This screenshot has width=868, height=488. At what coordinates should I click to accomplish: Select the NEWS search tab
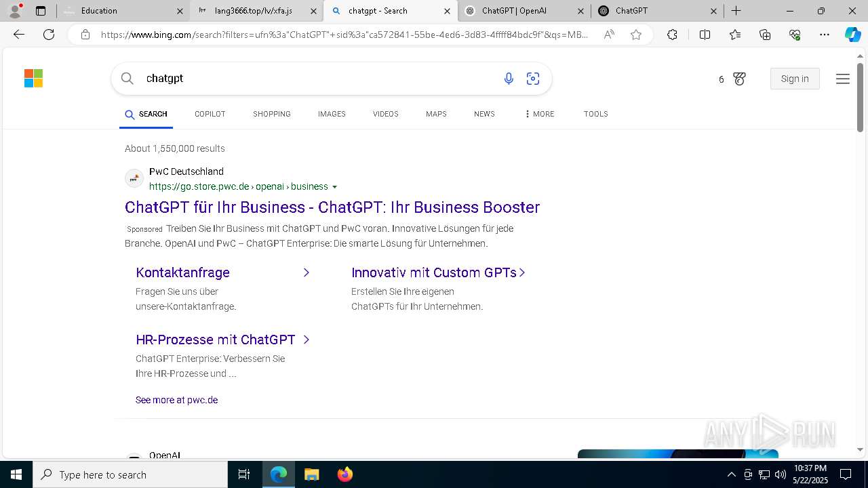click(x=484, y=114)
